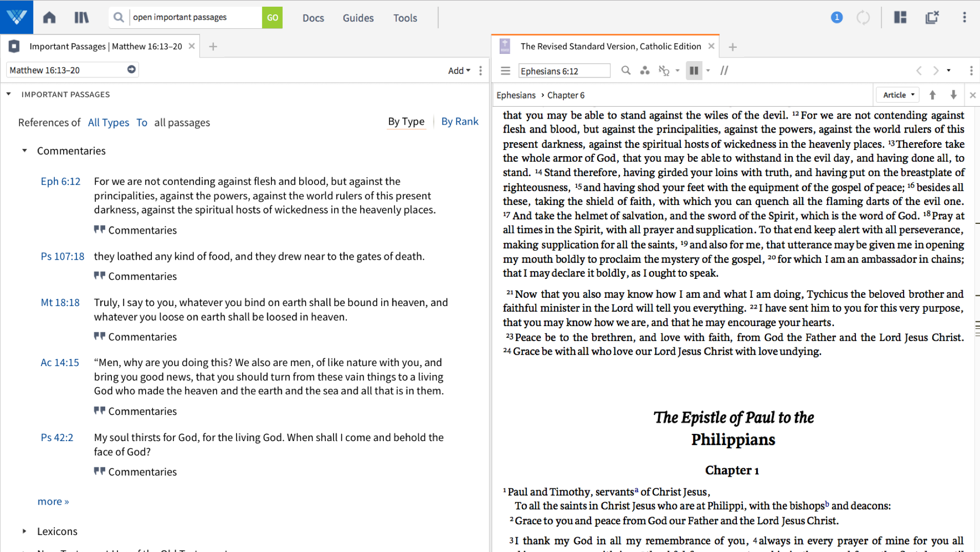Select the Revised Standard Version tab
Screen dimensions: 980x552
point(610,47)
